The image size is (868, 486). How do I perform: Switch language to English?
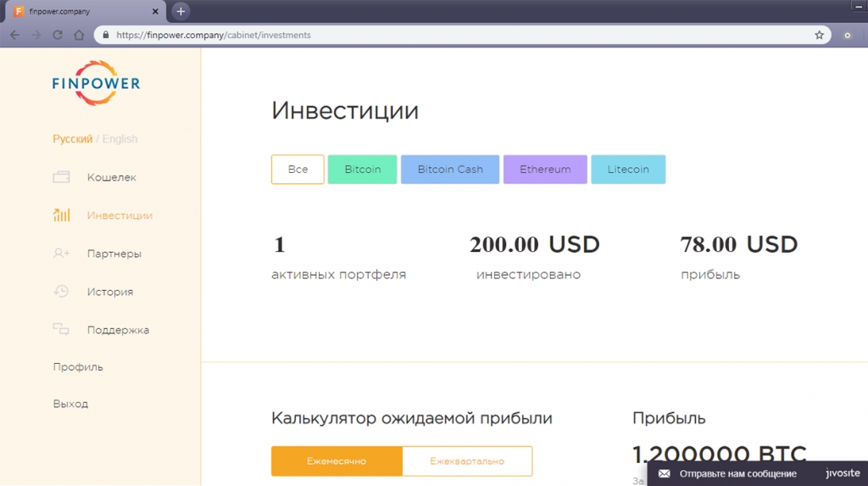(120, 139)
